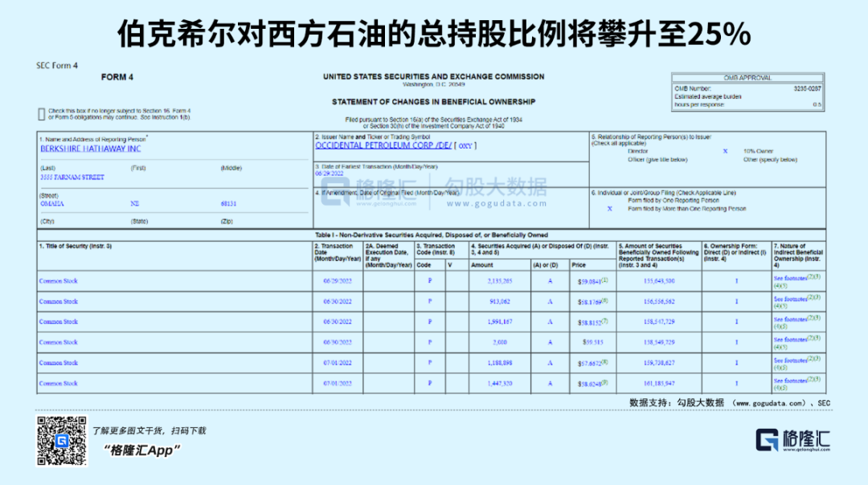Click the owned total 156,556,562

pyautogui.click(x=659, y=301)
